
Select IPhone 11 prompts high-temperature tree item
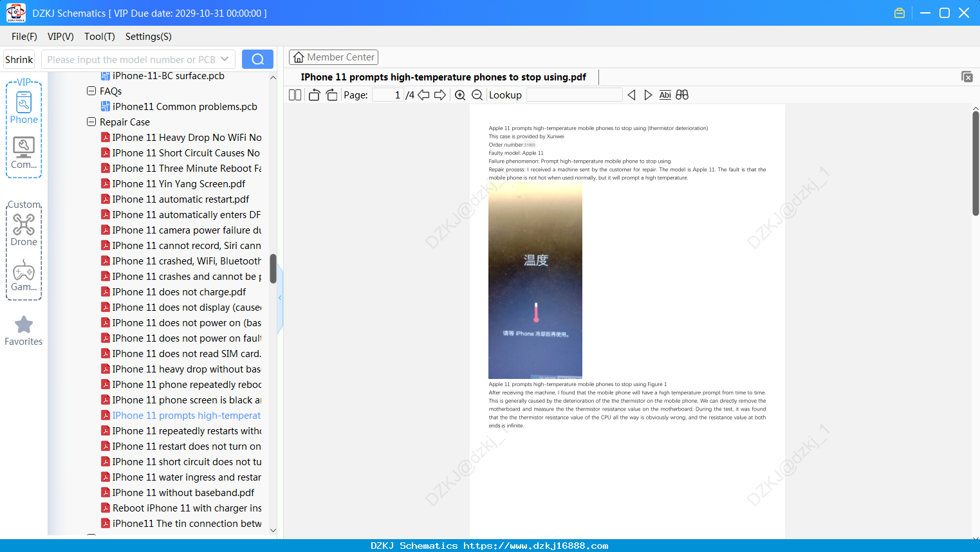181,416
